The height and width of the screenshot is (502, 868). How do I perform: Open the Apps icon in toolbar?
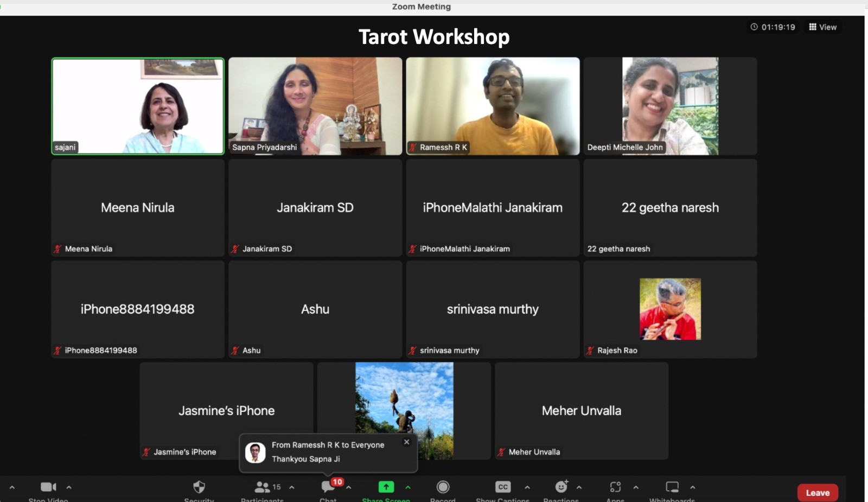coord(615,487)
